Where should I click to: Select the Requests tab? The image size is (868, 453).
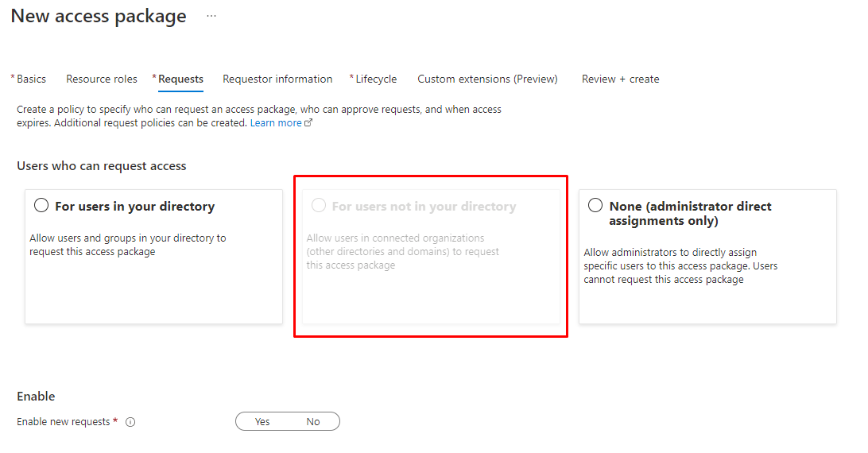click(180, 79)
